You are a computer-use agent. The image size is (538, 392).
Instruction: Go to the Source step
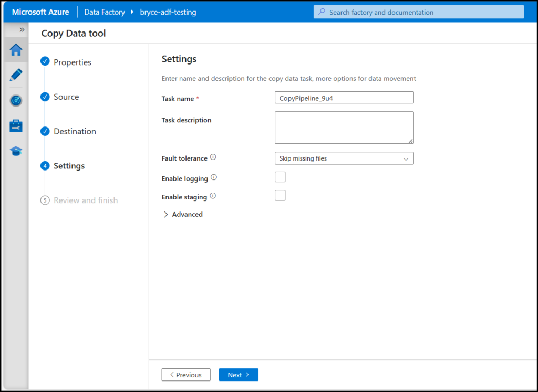45,97
